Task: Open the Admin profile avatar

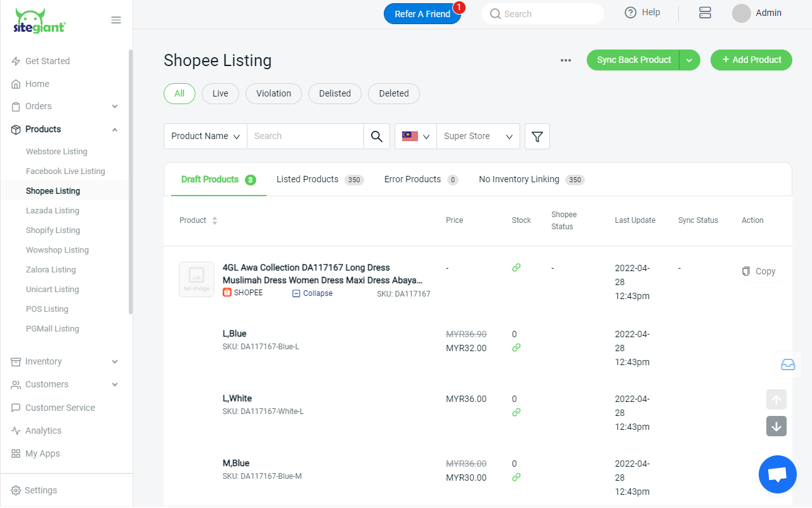Action: (x=742, y=13)
